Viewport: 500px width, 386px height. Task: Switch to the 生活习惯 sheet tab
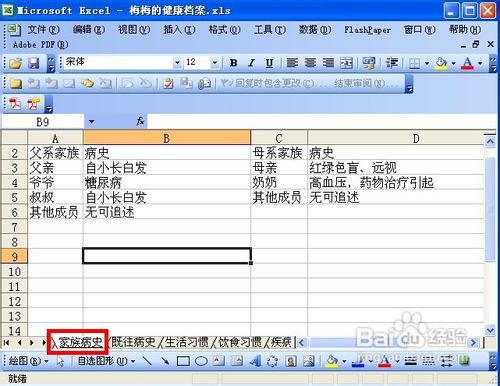(187, 342)
